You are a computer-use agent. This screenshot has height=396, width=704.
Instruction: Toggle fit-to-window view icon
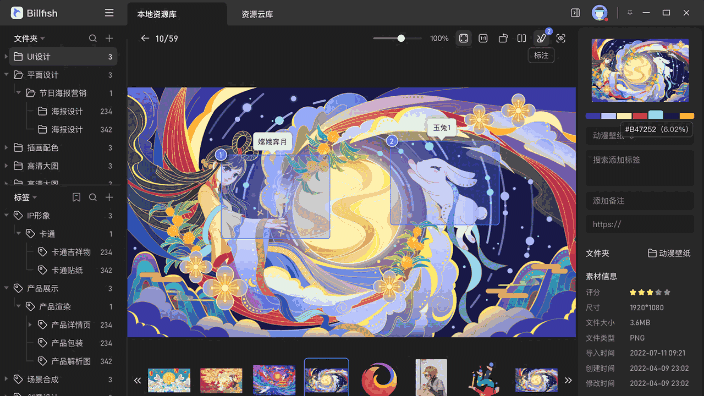pyautogui.click(x=463, y=38)
